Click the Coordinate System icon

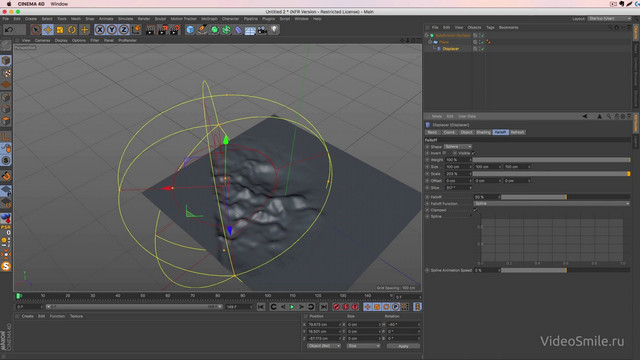pos(136,30)
